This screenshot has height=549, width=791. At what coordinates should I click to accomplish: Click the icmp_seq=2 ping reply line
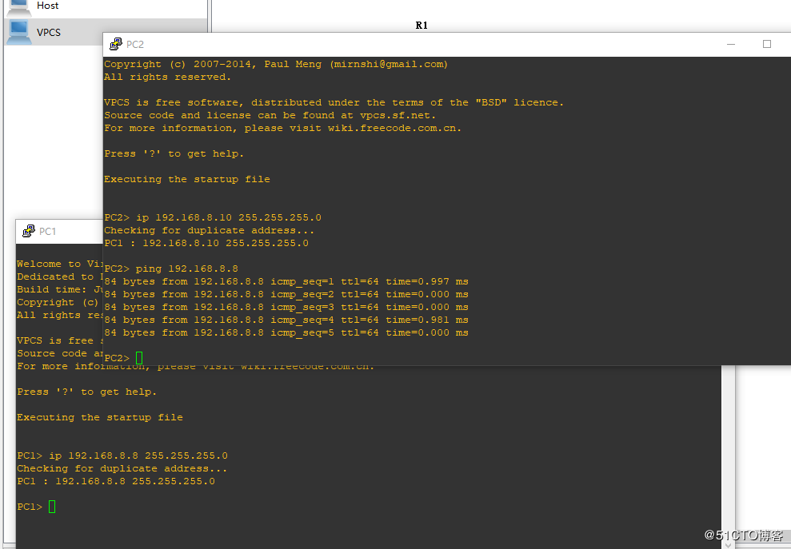pos(286,294)
